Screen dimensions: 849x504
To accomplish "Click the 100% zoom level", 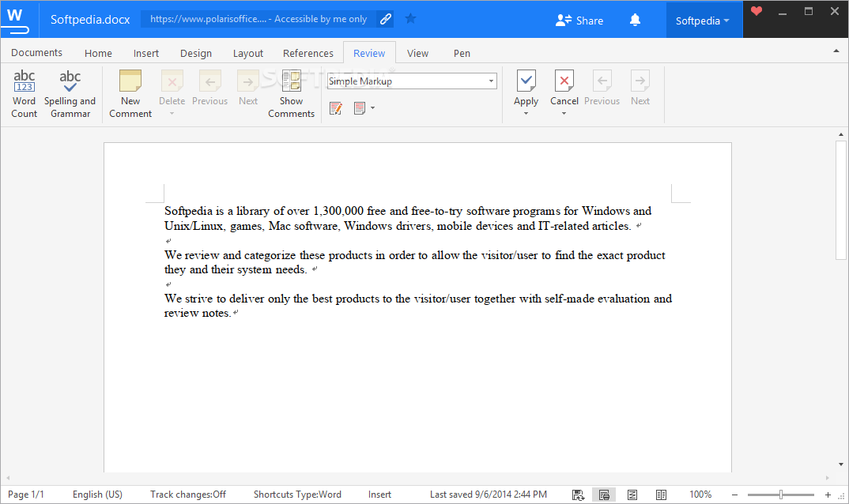I will [x=700, y=495].
